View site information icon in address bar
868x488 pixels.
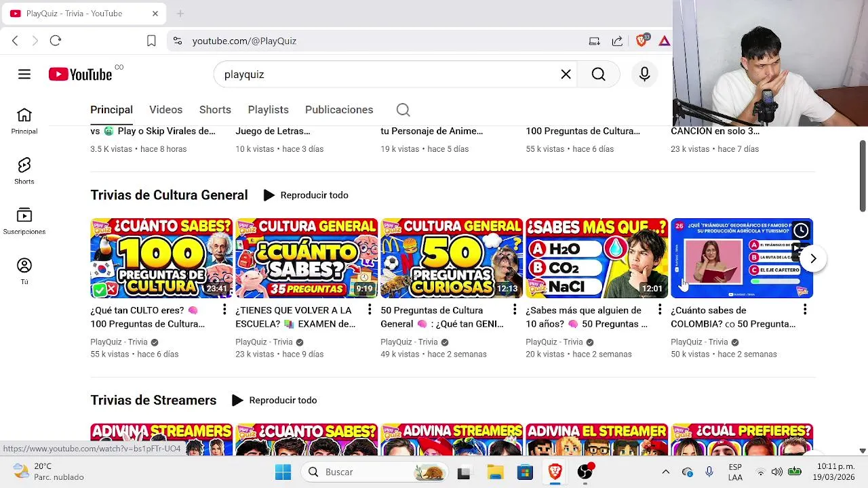(x=178, y=41)
